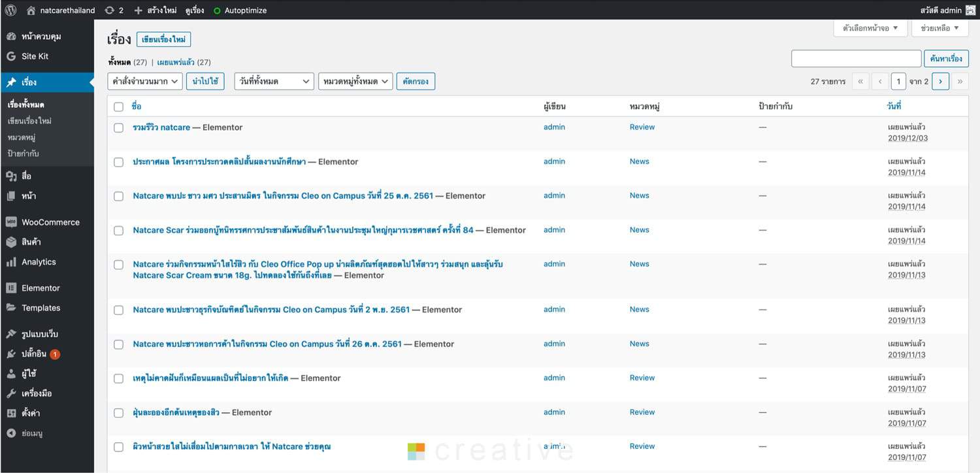
Task: Open the all categories filter dropdown
Action: [355, 81]
